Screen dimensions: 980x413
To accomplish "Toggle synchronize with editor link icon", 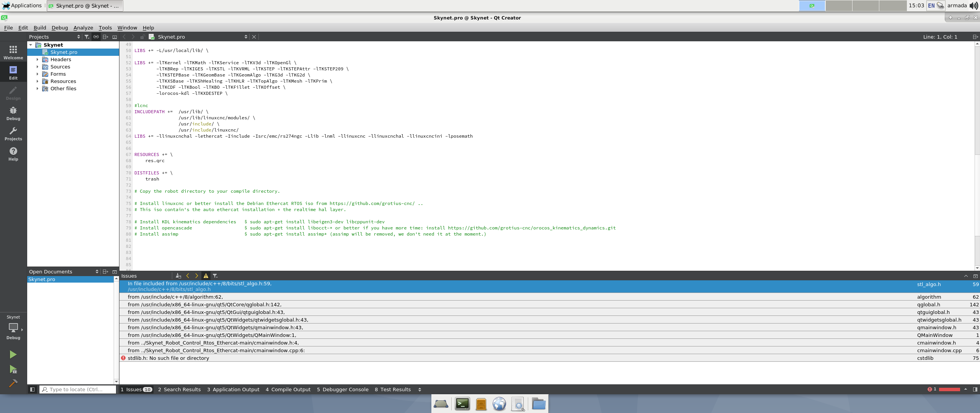I will pyautogui.click(x=96, y=37).
